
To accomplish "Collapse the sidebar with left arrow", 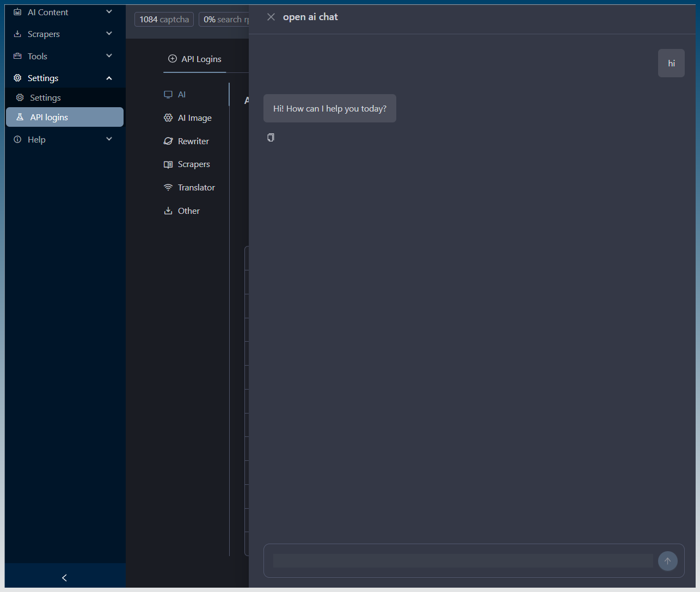I will tap(65, 578).
